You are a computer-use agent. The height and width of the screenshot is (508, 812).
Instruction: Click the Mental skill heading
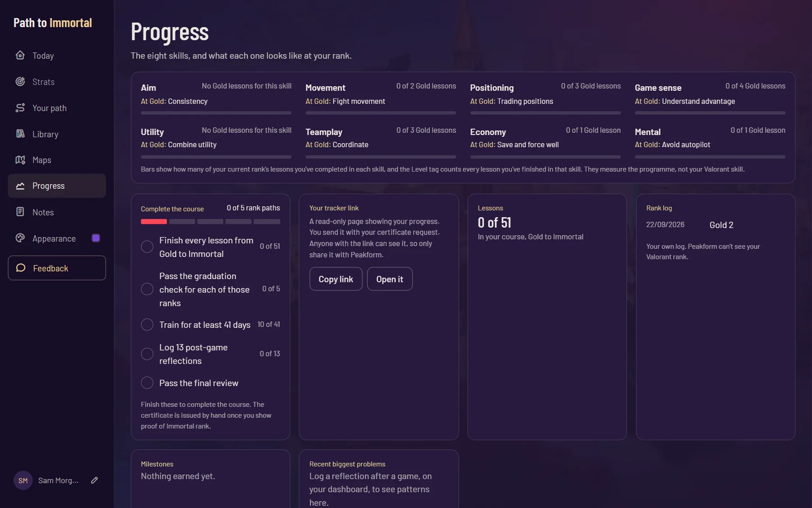[647, 132]
